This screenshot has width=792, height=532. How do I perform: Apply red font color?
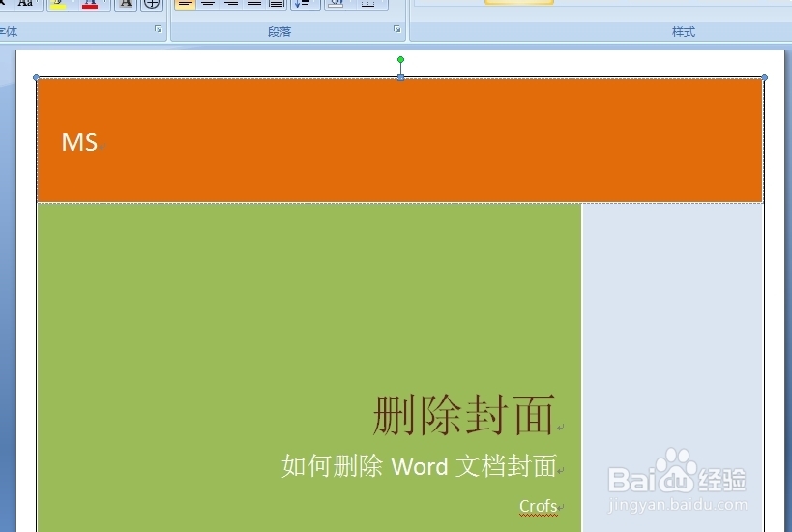(90, 4)
